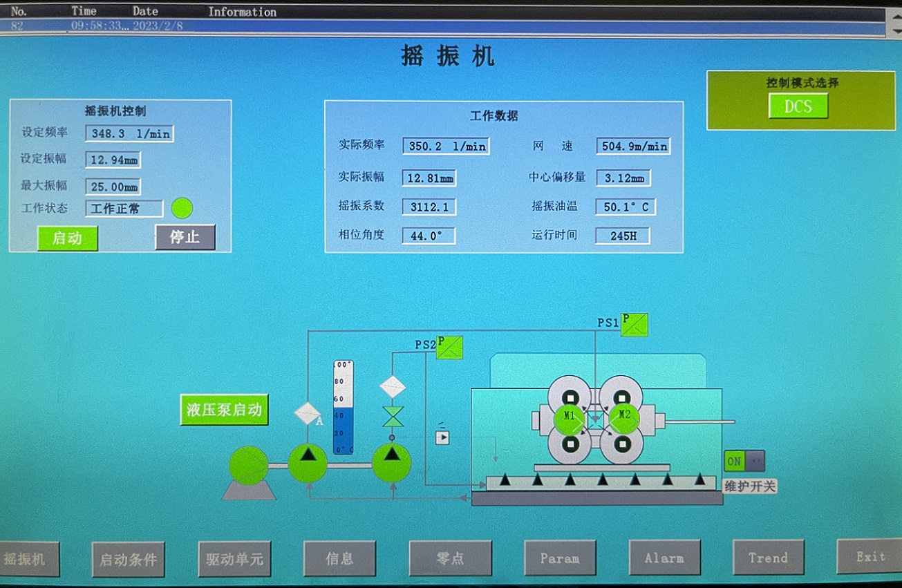This screenshot has height=588, width=902.
Task: Click the PS2 pressure sensor icon
Action: [x=449, y=347]
